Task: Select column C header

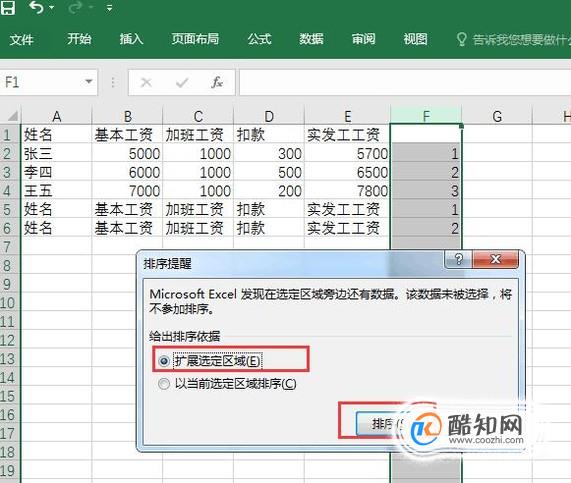Action: click(198, 116)
